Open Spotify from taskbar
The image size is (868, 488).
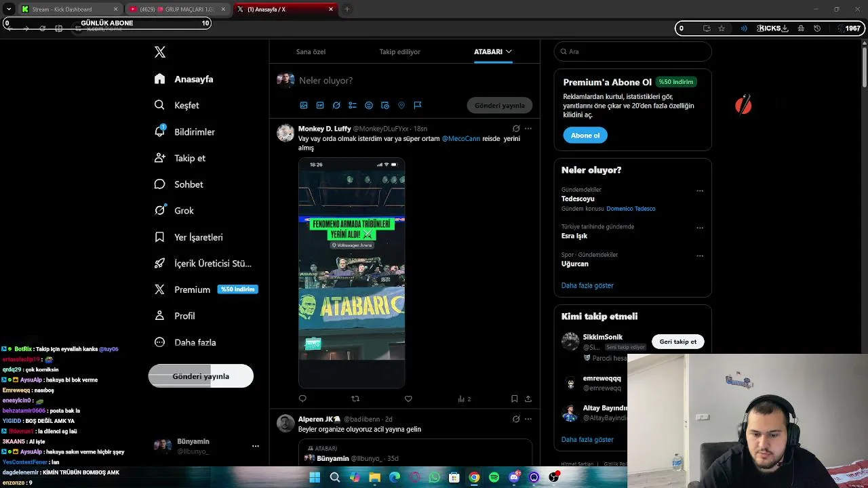pos(494,477)
